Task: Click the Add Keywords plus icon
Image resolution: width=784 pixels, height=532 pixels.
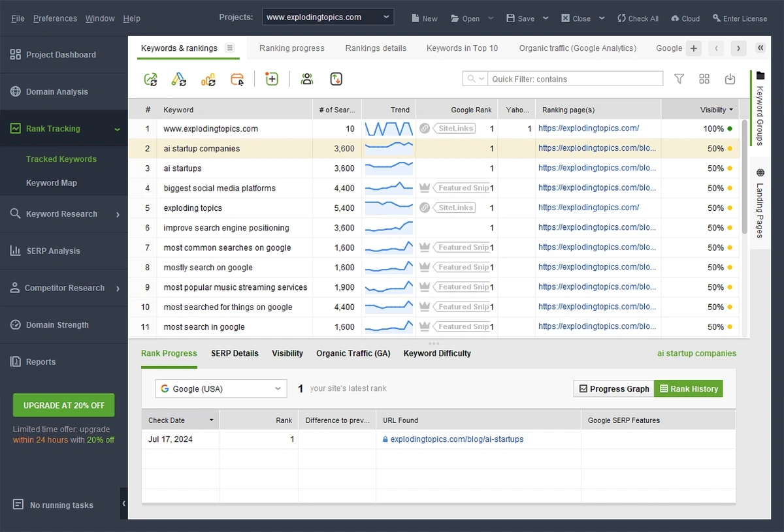Action: pyautogui.click(x=272, y=79)
